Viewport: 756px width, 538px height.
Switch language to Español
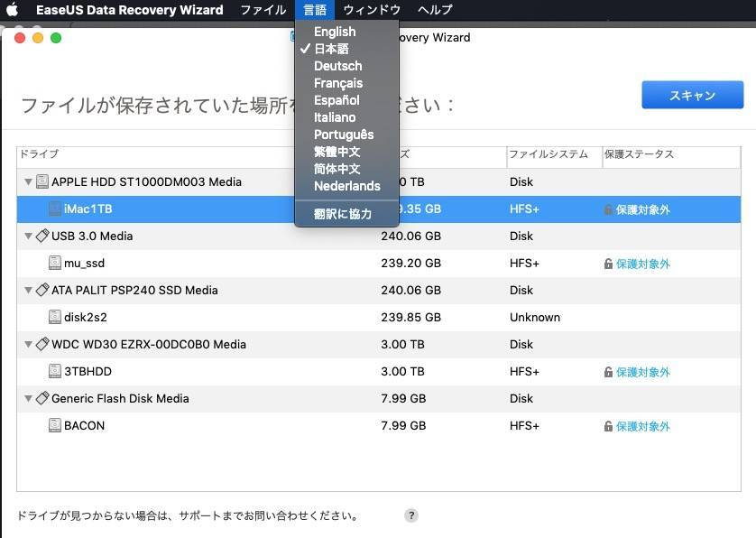click(346, 100)
